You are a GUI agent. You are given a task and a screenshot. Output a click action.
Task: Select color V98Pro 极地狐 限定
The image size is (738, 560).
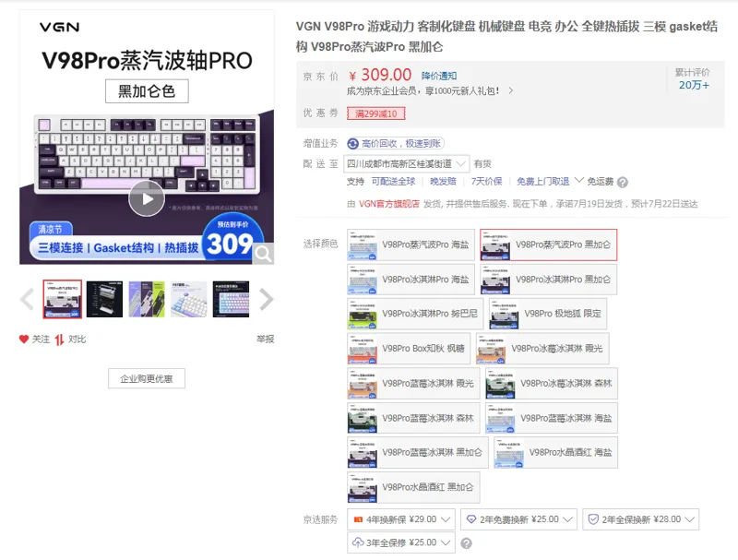(x=548, y=314)
